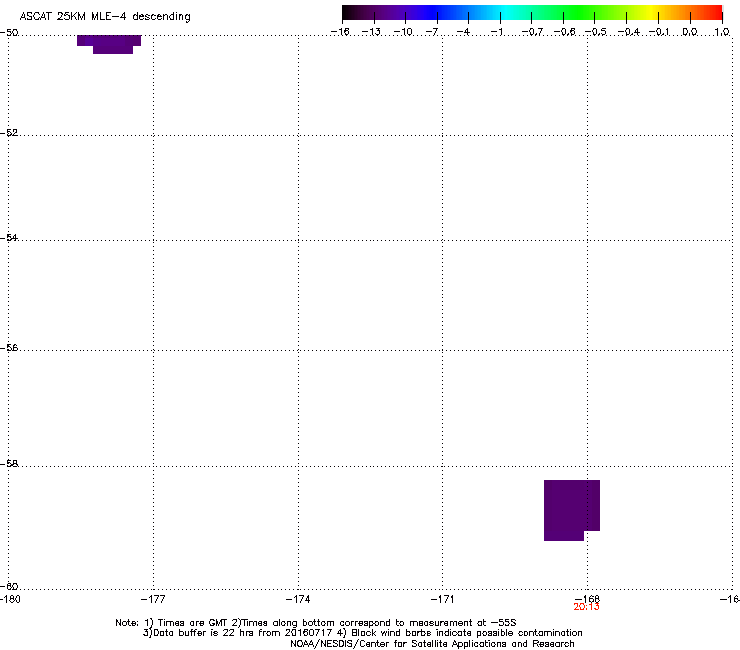
Task: Click the -180 longitude axis label
Action: pos(10,599)
